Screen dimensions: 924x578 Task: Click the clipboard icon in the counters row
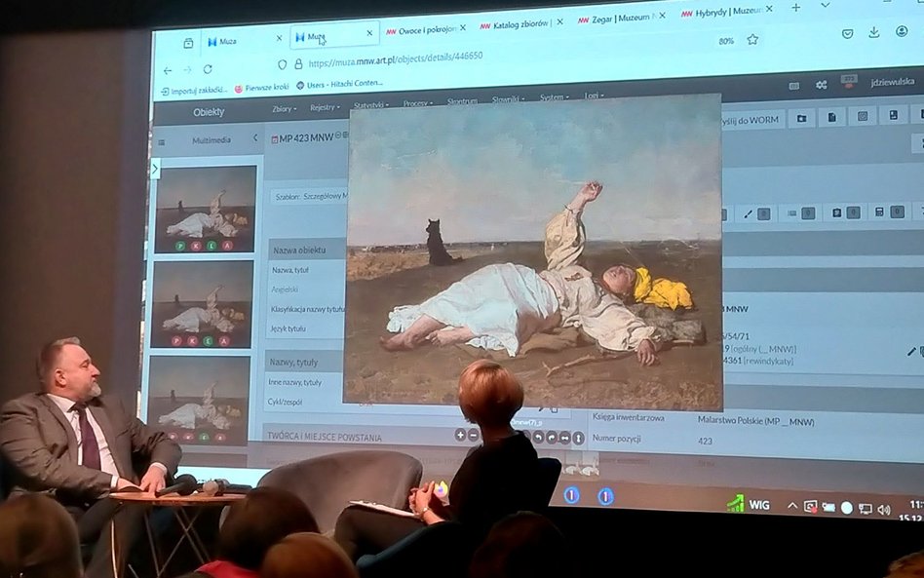836,212
